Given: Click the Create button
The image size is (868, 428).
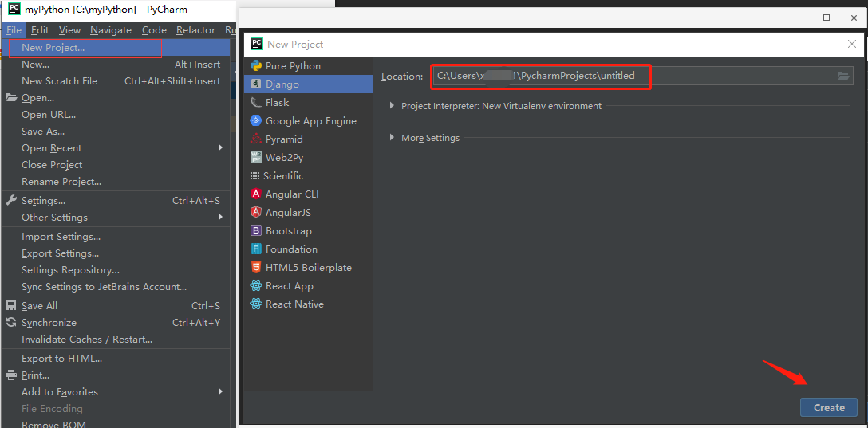Looking at the screenshot, I should tap(829, 407).
